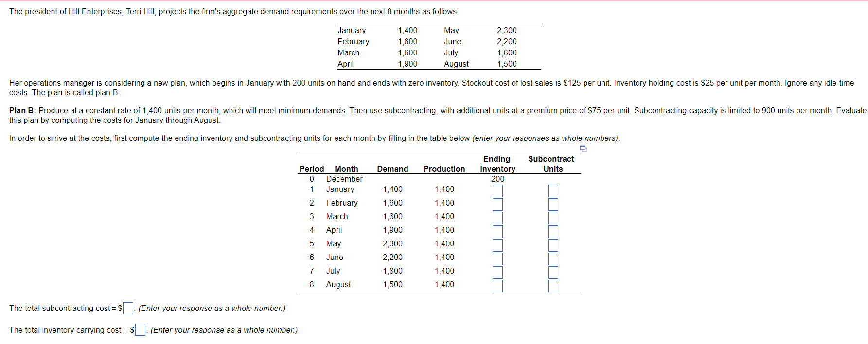Select August ending inventory input box
This screenshot has width=868, height=344.
coord(497,286)
